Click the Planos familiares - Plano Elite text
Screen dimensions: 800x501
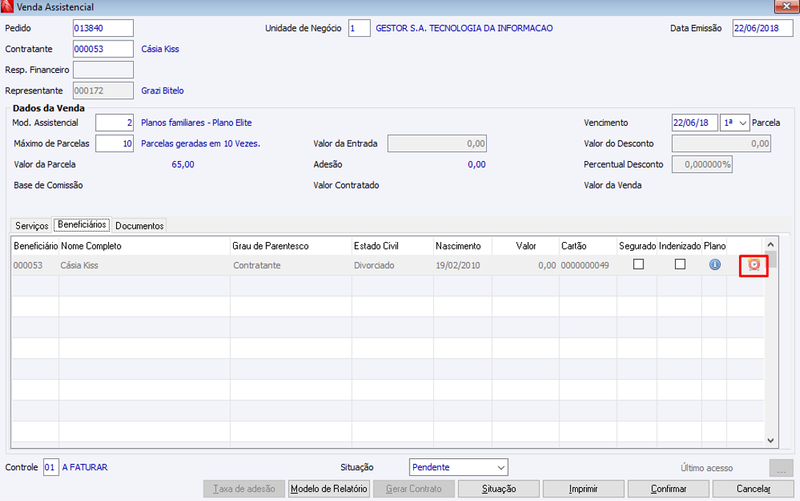[x=196, y=123]
